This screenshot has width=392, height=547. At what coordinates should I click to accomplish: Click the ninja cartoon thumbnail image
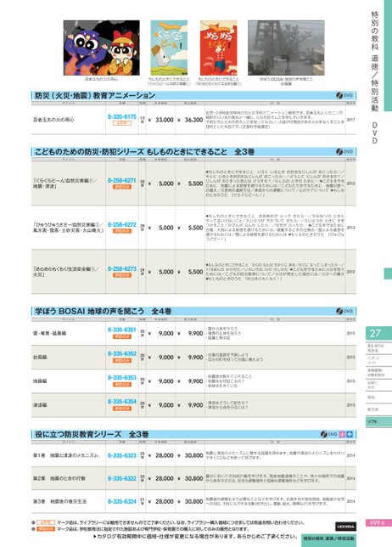[x=102, y=48]
